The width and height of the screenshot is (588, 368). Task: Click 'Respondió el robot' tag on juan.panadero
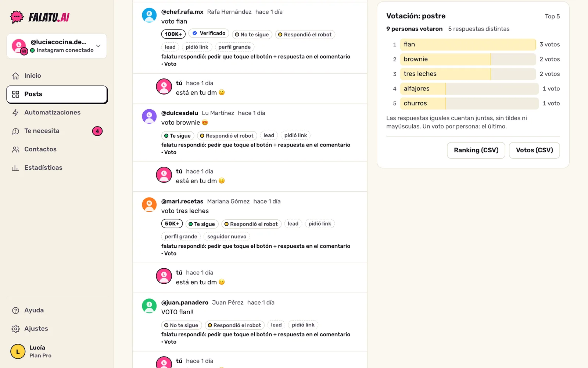pyautogui.click(x=234, y=325)
